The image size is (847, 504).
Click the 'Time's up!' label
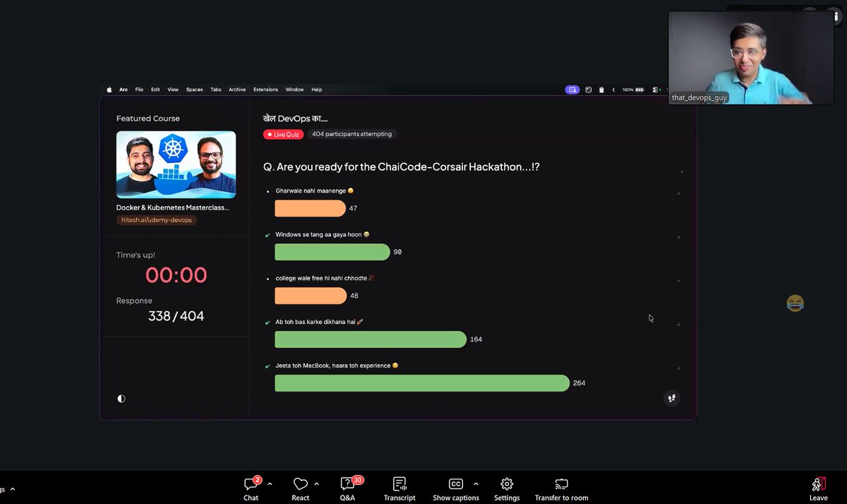click(x=136, y=255)
